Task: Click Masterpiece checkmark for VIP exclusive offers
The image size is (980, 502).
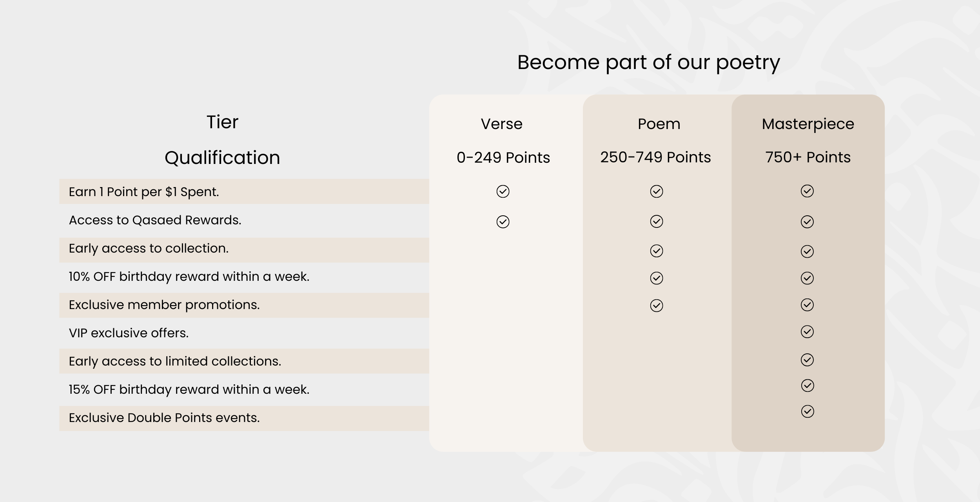Action: coord(807,332)
